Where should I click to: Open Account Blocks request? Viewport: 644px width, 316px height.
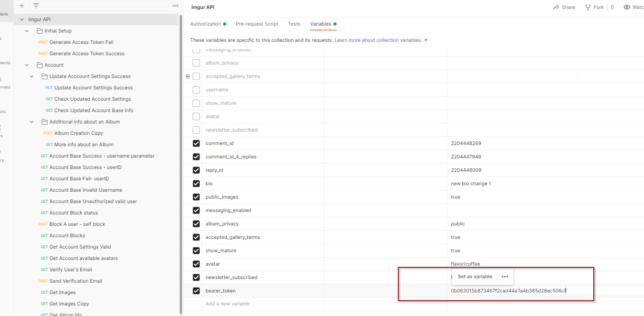(67, 236)
